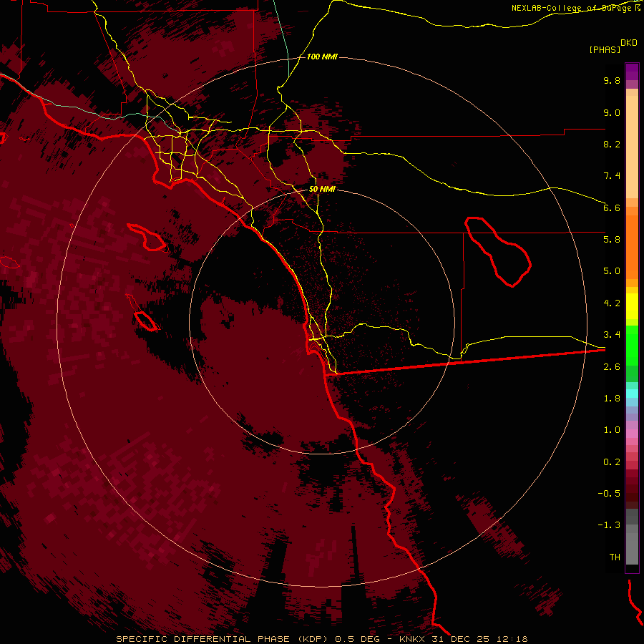Screen dimensions: 644x644
Task: Click the 4.2 value on the color scale
Action: point(612,303)
